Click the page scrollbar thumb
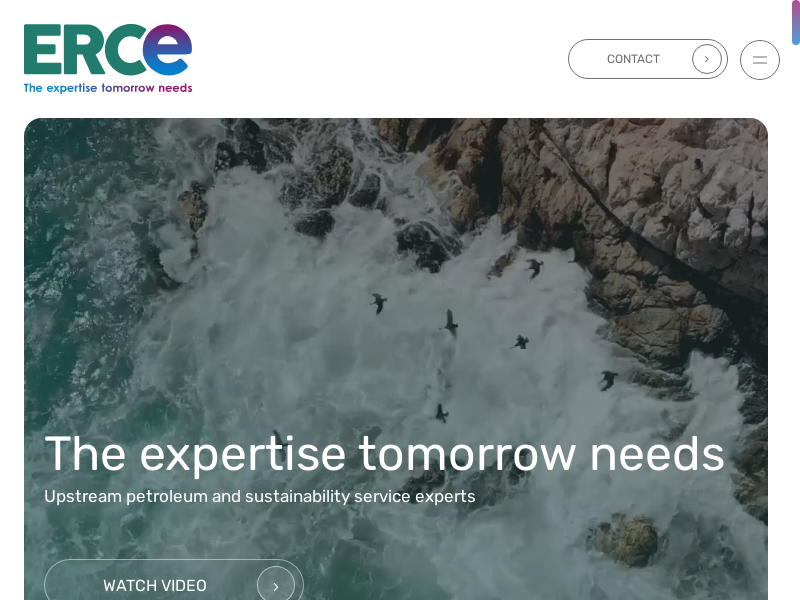The height and width of the screenshot is (600, 800). point(795,22)
